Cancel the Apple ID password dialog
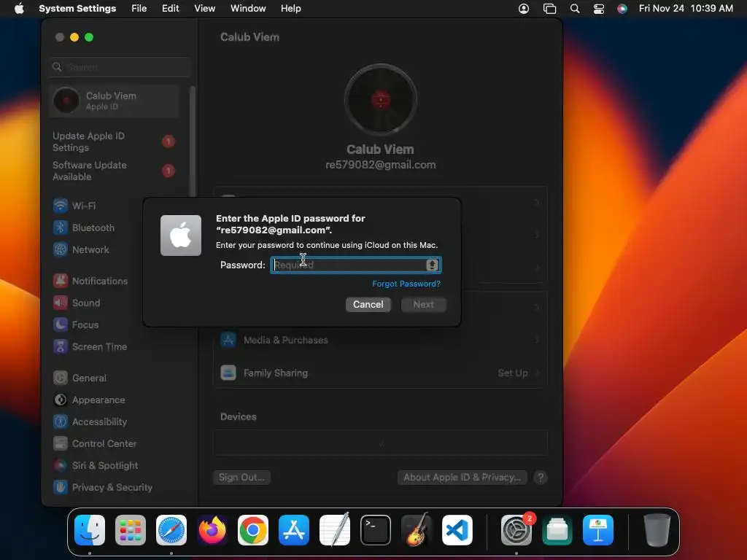This screenshot has height=560, width=747. pos(368,305)
